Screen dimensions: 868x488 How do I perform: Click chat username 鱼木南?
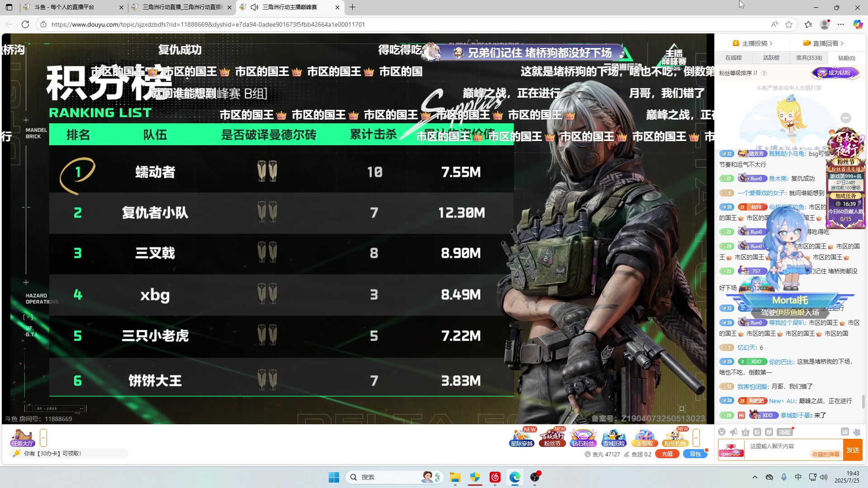tap(779, 179)
